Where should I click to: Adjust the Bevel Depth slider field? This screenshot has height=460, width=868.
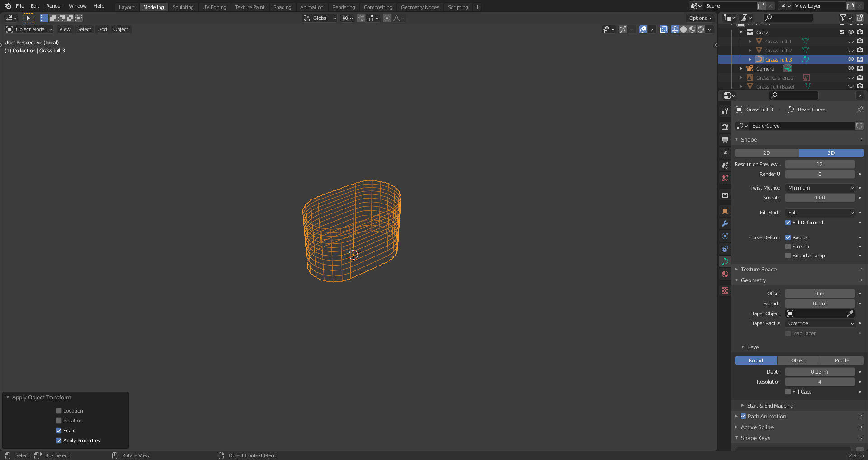(819, 372)
